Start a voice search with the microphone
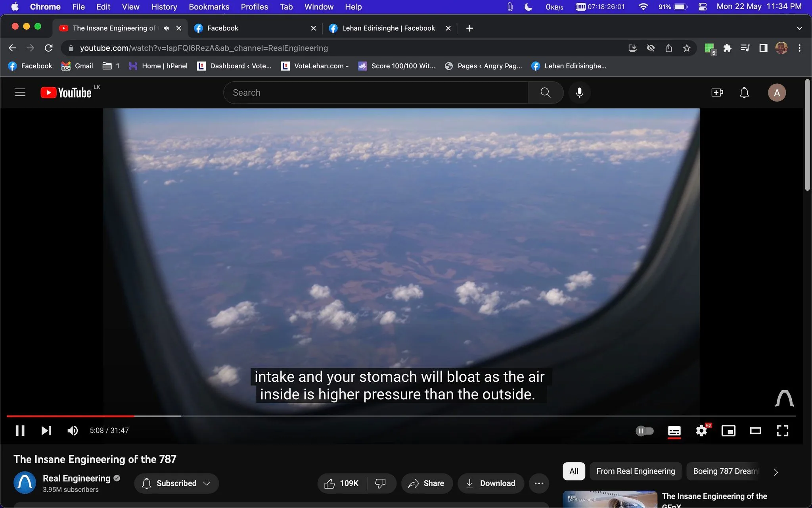Image resolution: width=812 pixels, height=508 pixels. pos(579,92)
